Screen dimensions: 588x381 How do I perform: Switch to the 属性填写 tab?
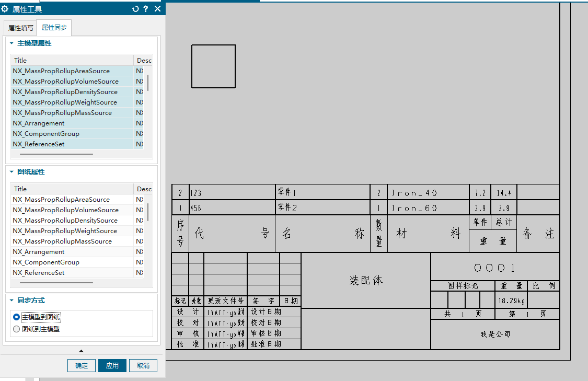click(20, 27)
